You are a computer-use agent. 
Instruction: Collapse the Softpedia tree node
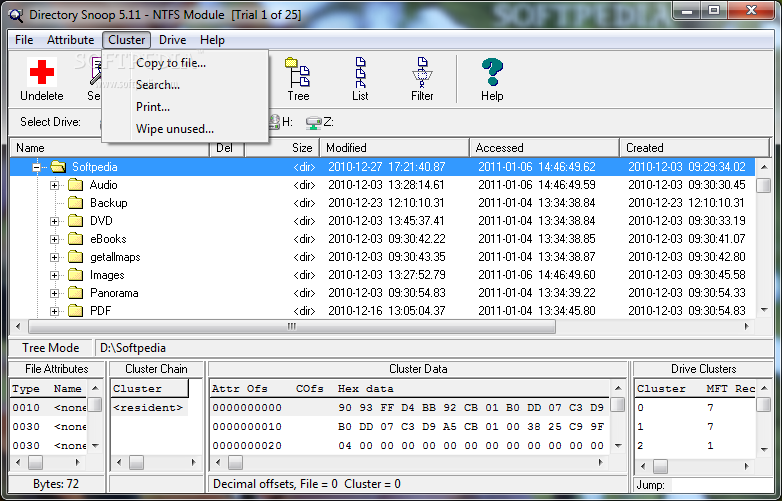[x=36, y=167]
